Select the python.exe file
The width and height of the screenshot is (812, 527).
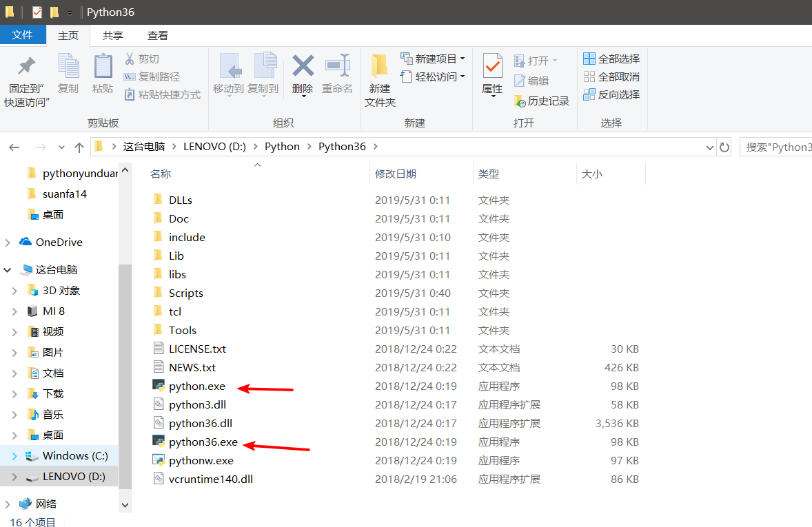pyautogui.click(x=196, y=386)
